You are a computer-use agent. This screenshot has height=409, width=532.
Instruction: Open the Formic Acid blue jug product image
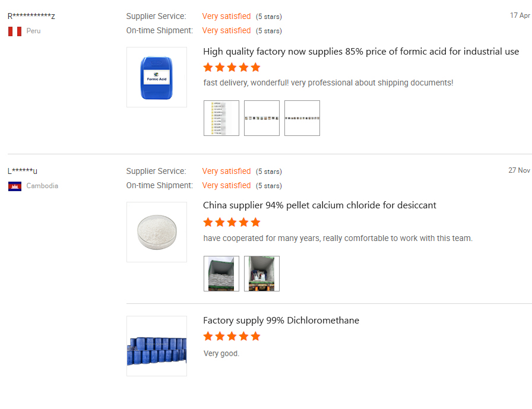click(x=157, y=77)
